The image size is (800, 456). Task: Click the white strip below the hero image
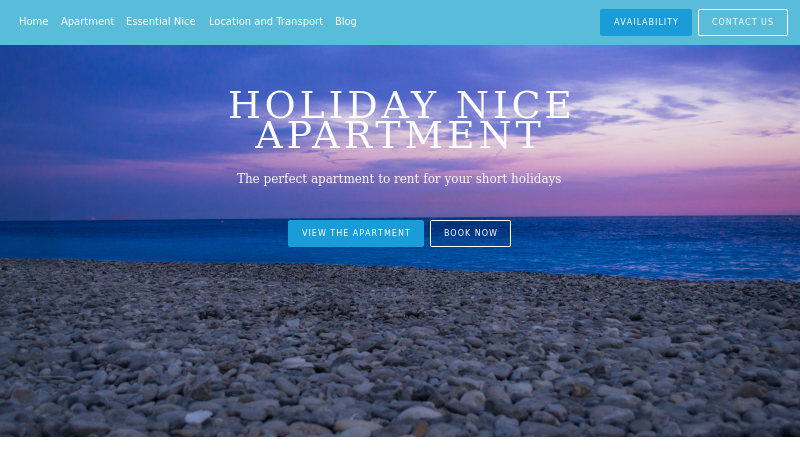coord(400,446)
